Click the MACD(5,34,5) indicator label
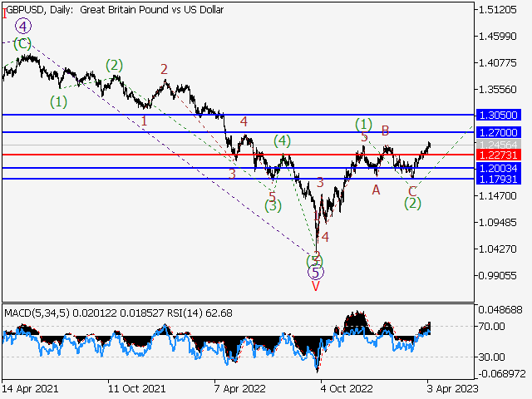This screenshot has width=532, height=399. click(x=37, y=313)
